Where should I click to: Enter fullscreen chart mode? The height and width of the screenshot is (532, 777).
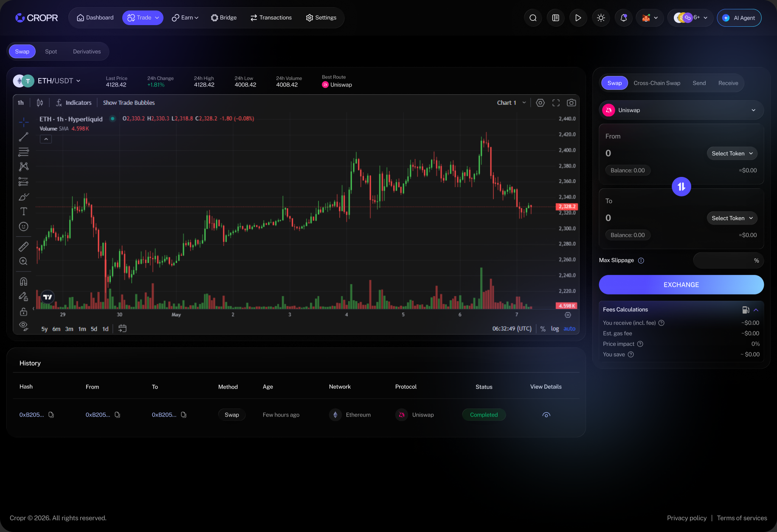[556, 103]
